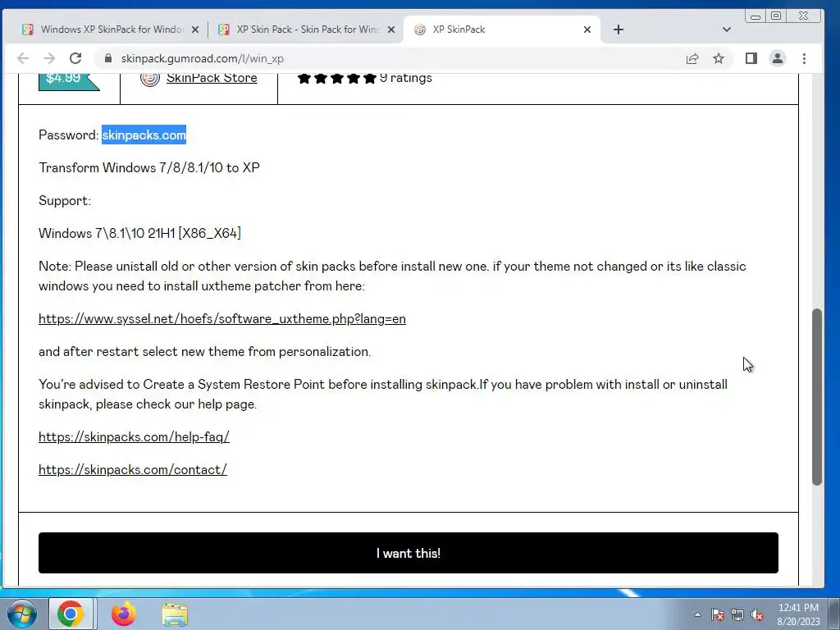Open File Explorer from taskbar

pyautogui.click(x=175, y=614)
